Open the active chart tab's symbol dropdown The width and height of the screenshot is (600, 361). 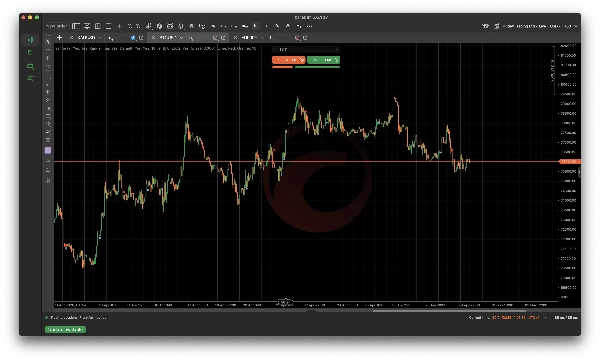click(x=171, y=38)
